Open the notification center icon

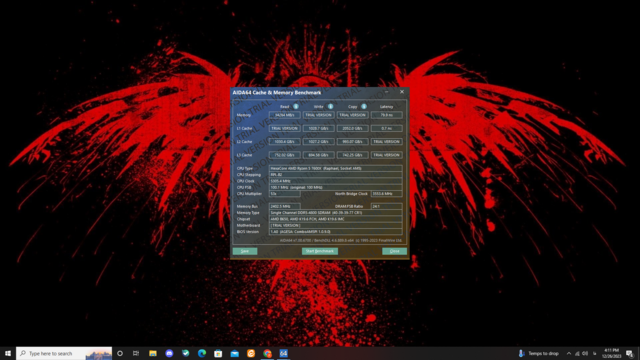click(630, 353)
